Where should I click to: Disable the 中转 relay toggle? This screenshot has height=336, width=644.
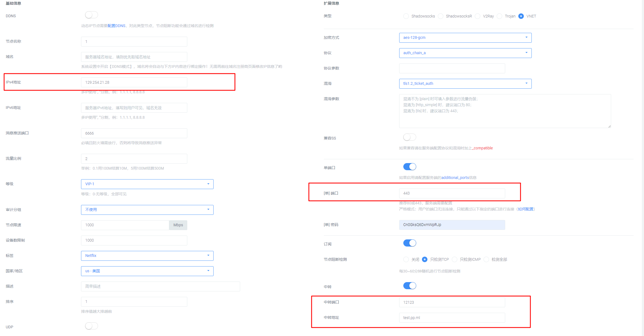pyautogui.click(x=409, y=285)
